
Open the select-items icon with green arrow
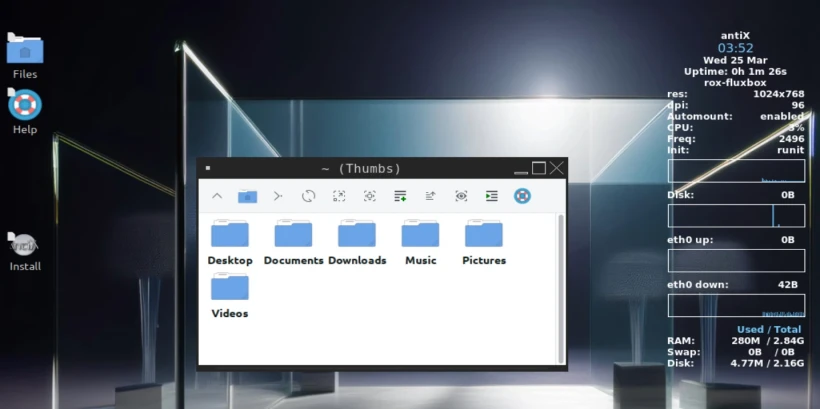click(492, 196)
